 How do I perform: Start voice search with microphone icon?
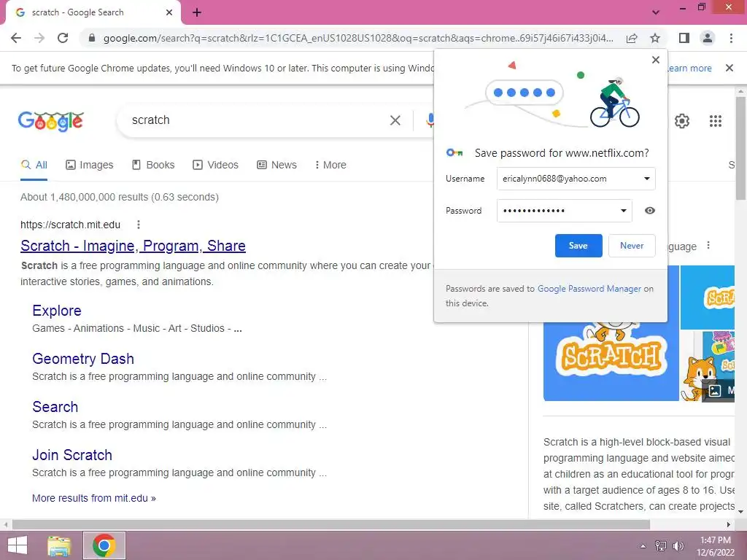click(x=430, y=120)
